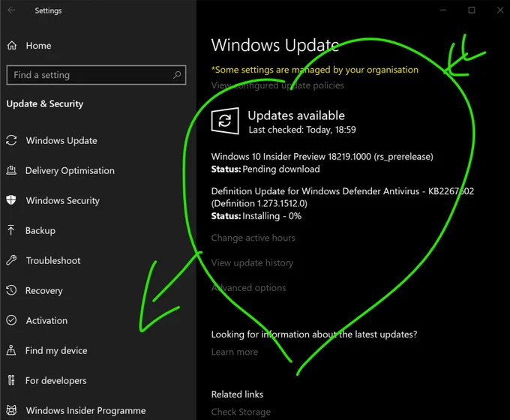Maximize the Settings window
The height and width of the screenshot is (420, 510).
click(472, 10)
